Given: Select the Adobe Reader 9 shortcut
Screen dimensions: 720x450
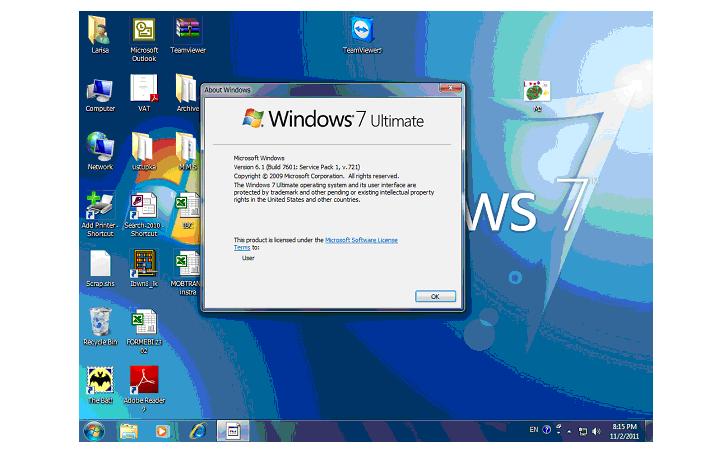Looking at the screenshot, I should click(x=144, y=388).
